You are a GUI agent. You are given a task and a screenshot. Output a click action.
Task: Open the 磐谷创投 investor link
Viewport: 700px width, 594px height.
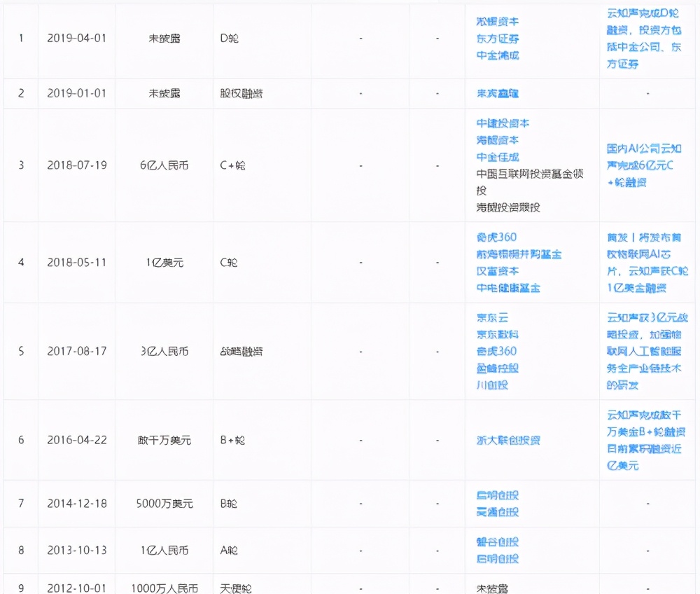coord(497,542)
